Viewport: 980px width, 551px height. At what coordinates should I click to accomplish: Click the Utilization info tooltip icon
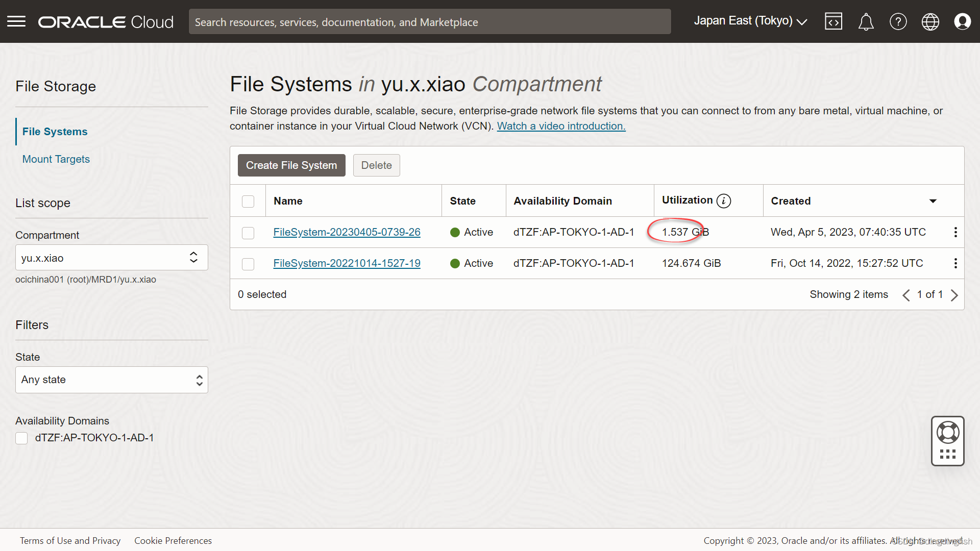pos(722,201)
